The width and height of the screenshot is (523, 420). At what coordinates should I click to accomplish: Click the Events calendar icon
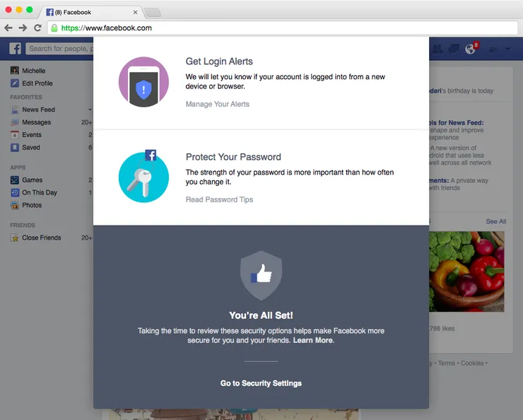tap(14, 135)
